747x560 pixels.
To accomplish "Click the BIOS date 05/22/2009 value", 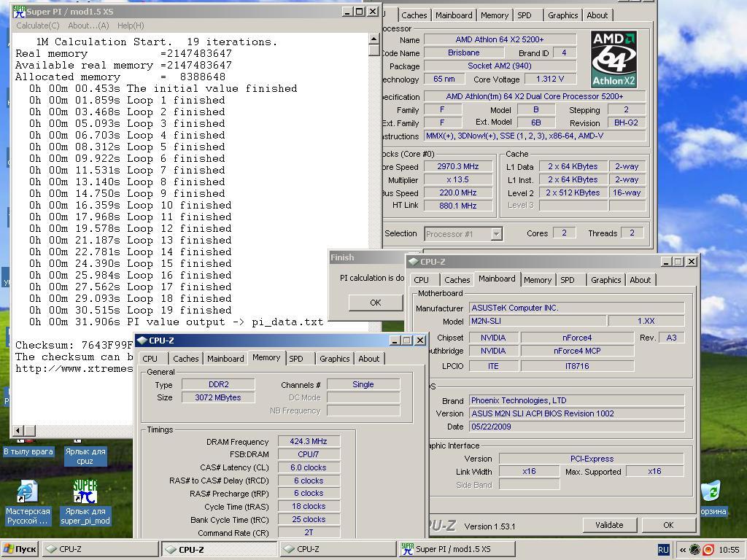I will click(x=576, y=427).
